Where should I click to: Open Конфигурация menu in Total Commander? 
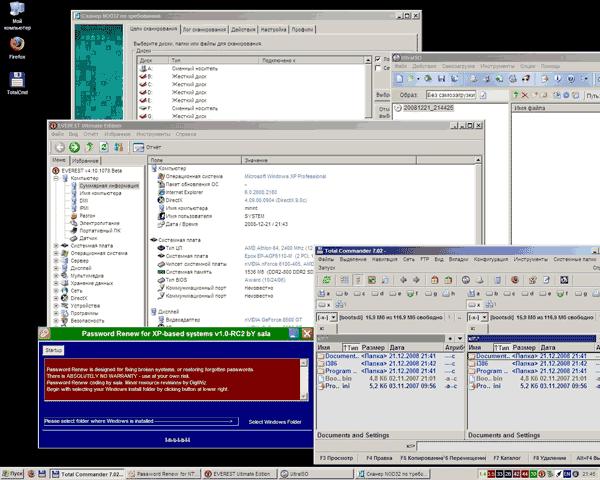pyautogui.click(x=491, y=259)
